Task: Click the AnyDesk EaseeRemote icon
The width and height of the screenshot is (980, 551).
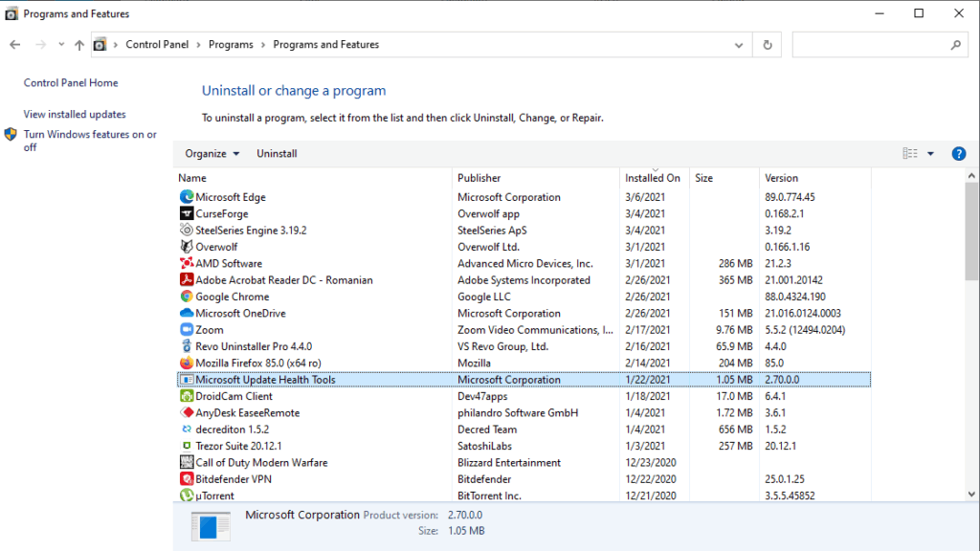Action: click(187, 412)
